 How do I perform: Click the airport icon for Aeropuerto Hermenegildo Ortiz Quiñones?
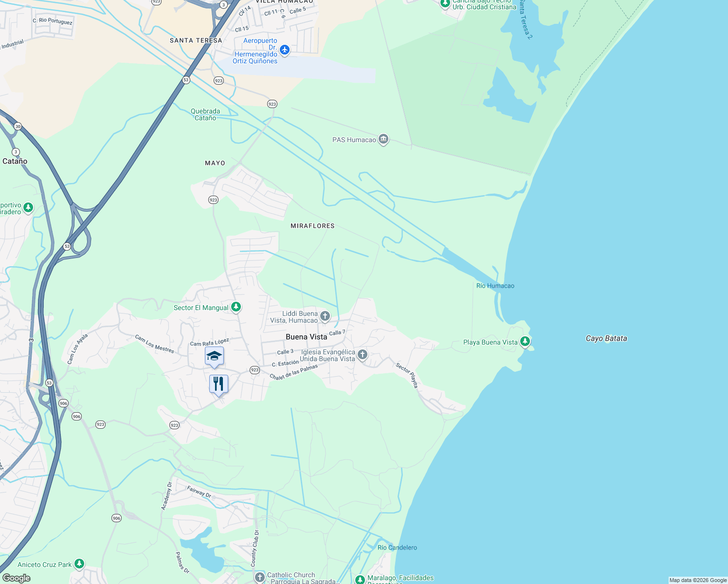click(x=285, y=50)
